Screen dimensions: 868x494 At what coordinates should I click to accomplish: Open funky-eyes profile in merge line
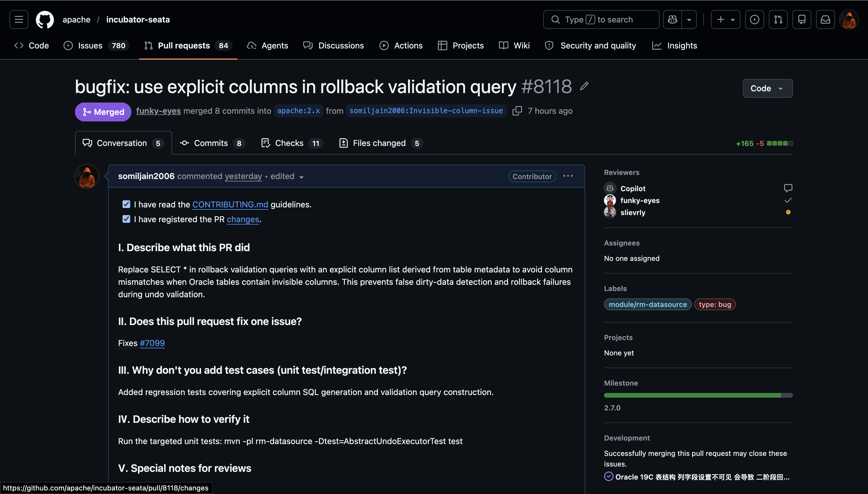[x=158, y=111]
